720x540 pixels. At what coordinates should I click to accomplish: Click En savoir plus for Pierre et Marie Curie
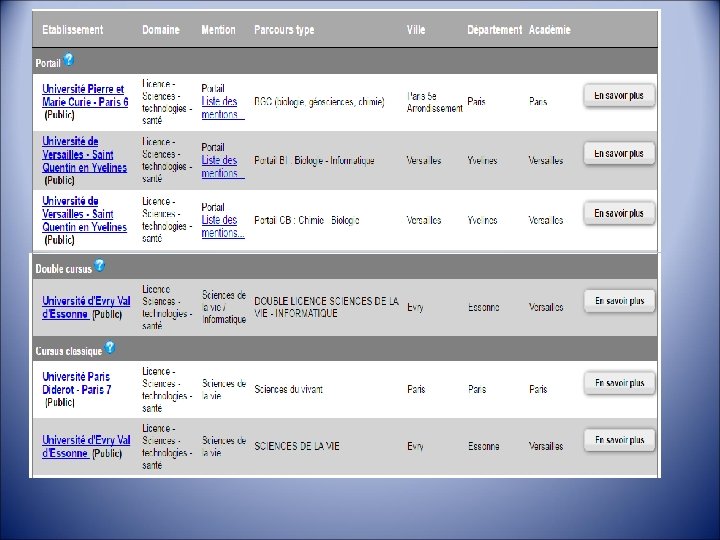(619, 96)
